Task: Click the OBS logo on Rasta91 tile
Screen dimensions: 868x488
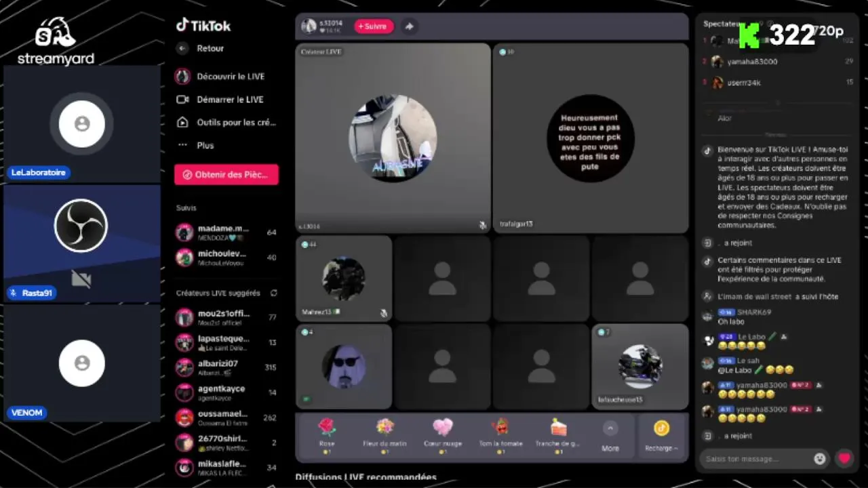Action: 81,226
